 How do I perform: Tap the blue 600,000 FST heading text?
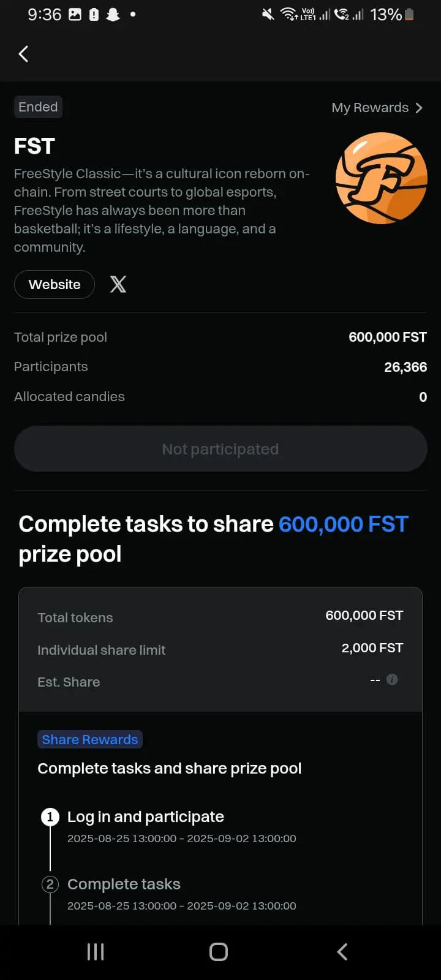(x=344, y=524)
